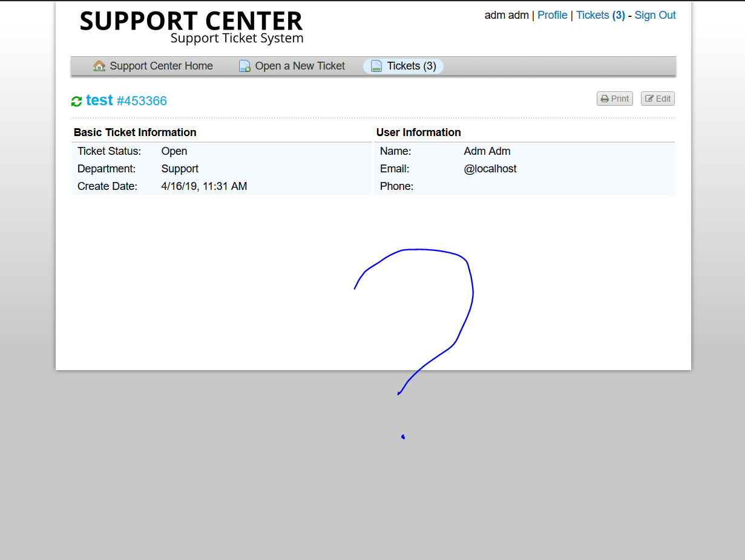Open the Tickets (3) link in the top-right header
Screen dimensions: 745x560
coord(600,15)
